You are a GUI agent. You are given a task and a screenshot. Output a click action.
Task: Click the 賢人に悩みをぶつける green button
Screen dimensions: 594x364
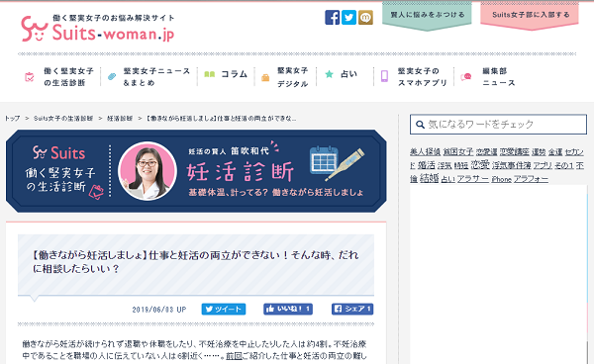[x=427, y=16]
